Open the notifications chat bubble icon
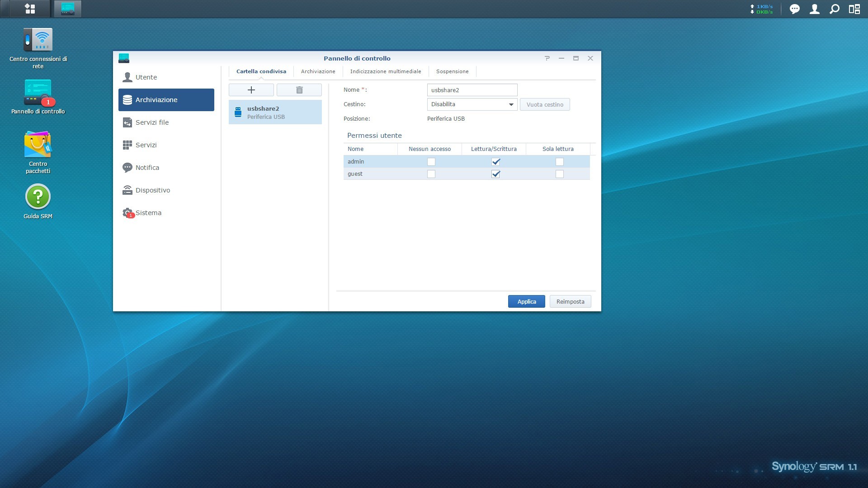This screenshot has height=488, width=868. point(794,9)
